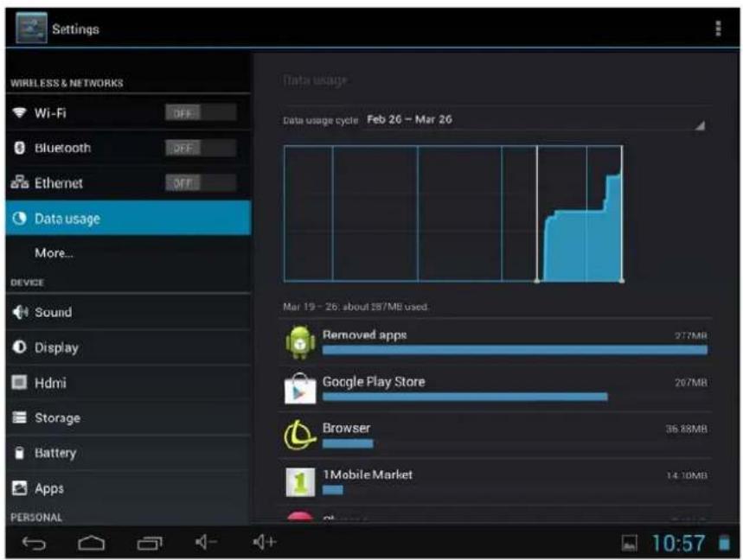Screen dimensions: 743x560
Task: Tap the Sound speaker icon
Action: pos(19,312)
